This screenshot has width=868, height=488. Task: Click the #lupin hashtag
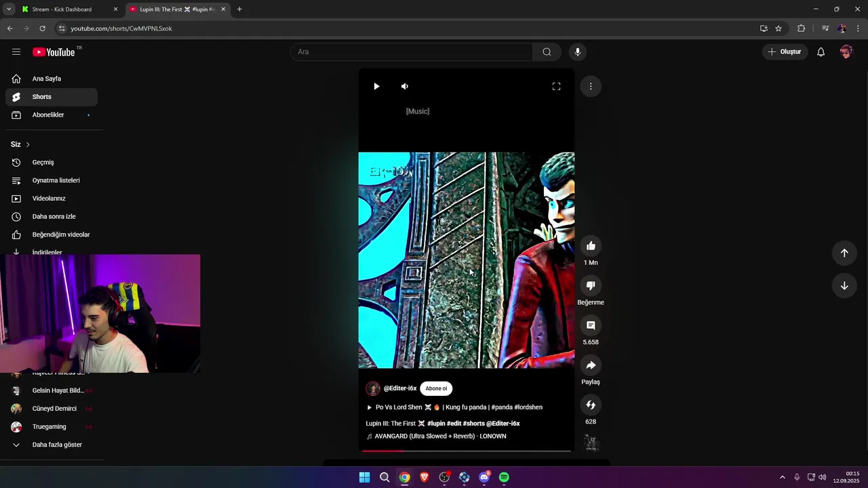click(436, 424)
